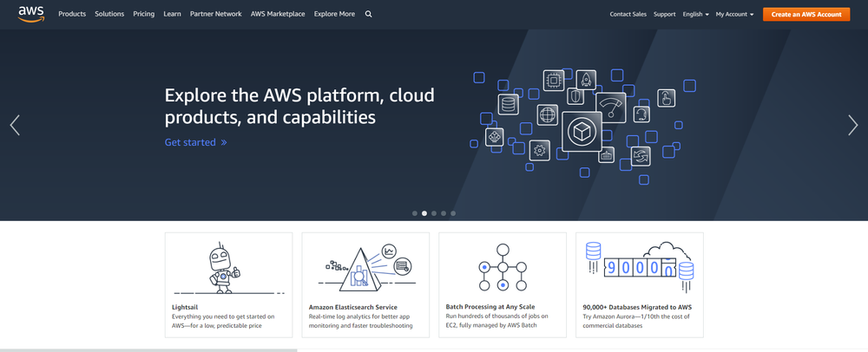Click the 90000 databases counter illustration
Viewport: 868px width, 352px height.
point(640,267)
